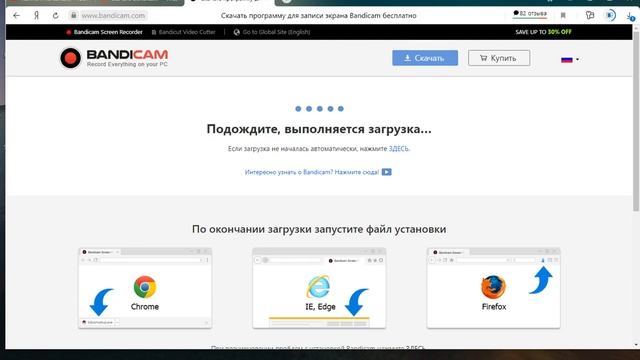
Task: Click the www.bandicam.com address field
Action: point(113,16)
